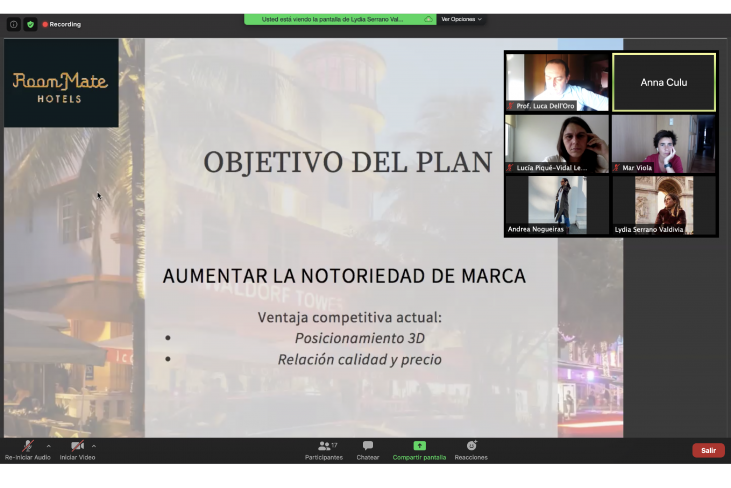731x488 pixels.
Task: Click the cloud icon in sharing banner
Action: [429, 19]
